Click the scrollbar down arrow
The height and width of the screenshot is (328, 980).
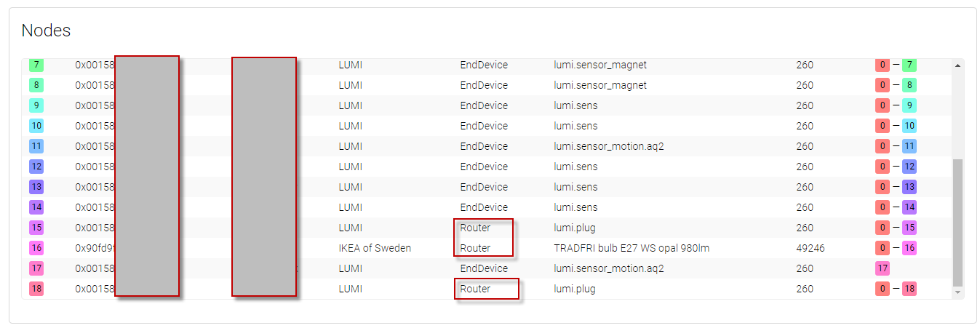[957, 292]
